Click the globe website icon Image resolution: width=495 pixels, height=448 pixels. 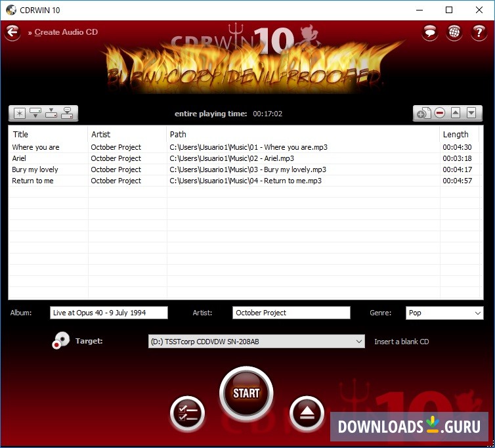[454, 32]
